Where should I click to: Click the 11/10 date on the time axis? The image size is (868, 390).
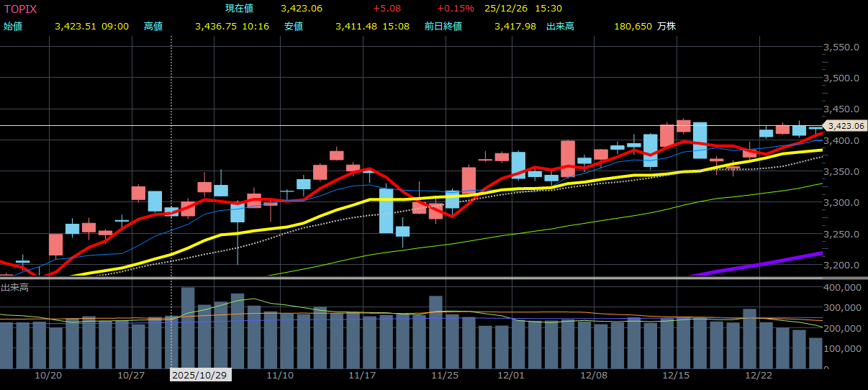pos(279,376)
